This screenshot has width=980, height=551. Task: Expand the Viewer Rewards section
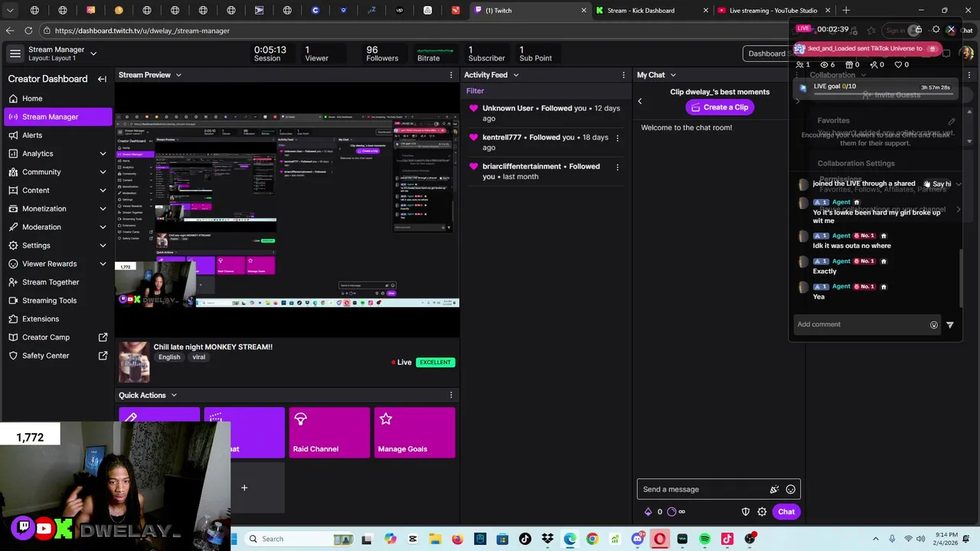coord(103,263)
